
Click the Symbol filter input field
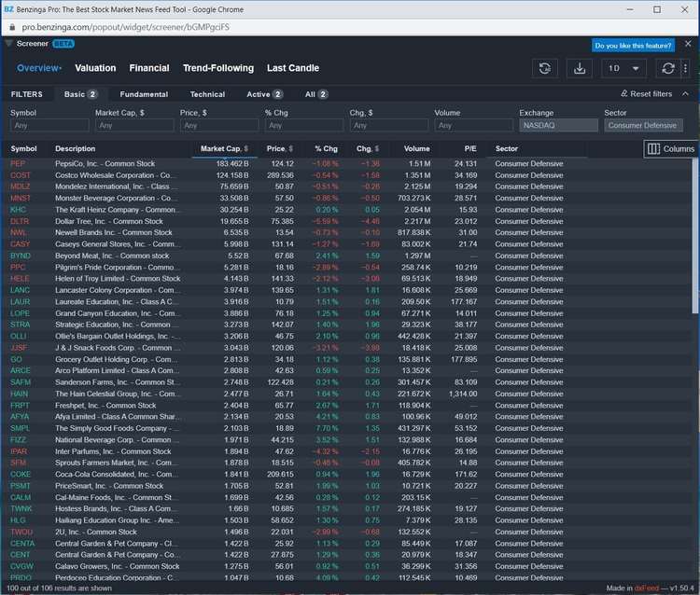pyautogui.click(x=49, y=125)
